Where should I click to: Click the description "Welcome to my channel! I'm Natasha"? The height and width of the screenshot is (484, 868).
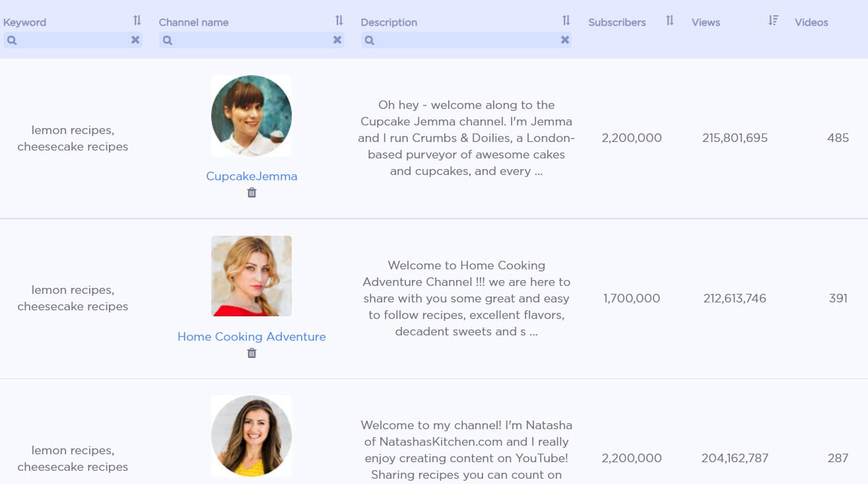(466, 450)
